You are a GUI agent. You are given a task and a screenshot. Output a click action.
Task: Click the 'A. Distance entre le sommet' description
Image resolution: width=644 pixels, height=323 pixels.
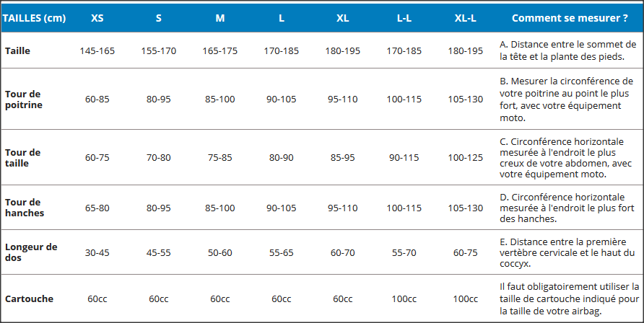pyautogui.click(x=568, y=50)
